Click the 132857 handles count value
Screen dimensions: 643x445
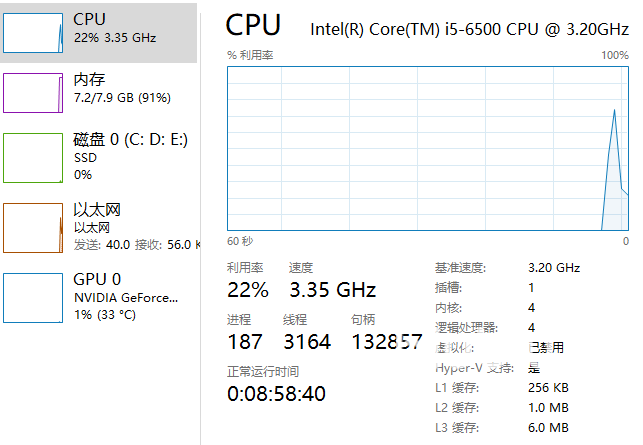387,341
